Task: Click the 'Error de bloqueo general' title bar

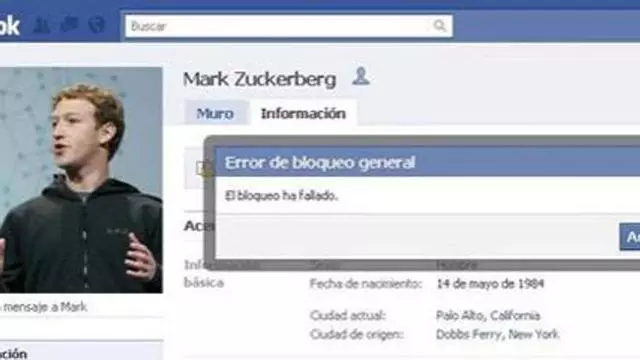Action: [x=428, y=162]
